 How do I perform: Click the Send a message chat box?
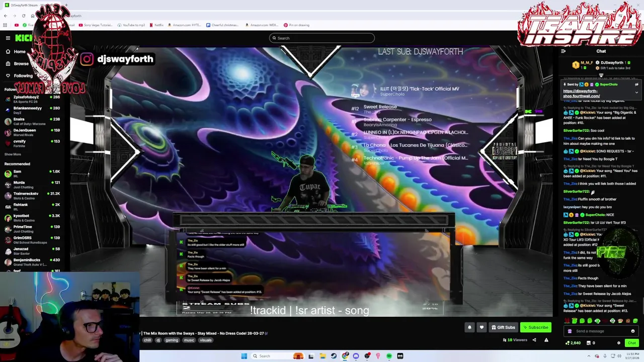tap(601, 331)
